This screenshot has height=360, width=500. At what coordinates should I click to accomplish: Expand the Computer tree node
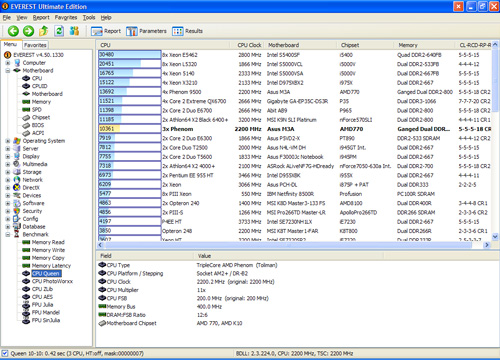[x=8, y=63]
